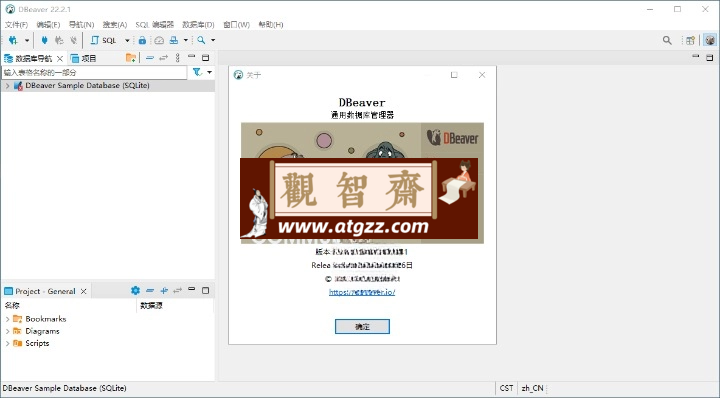Maximize the Project - General panel
The height and width of the screenshot is (398, 720).
point(206,291)
